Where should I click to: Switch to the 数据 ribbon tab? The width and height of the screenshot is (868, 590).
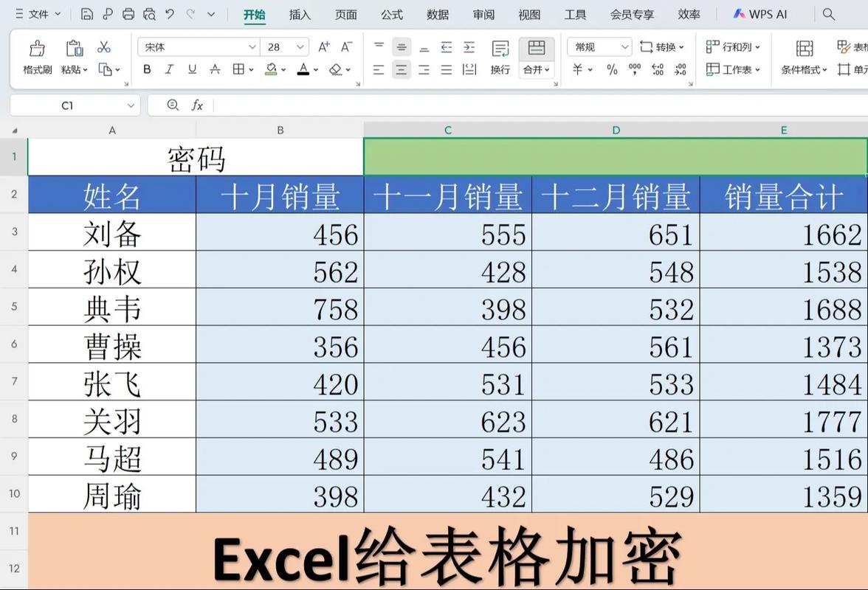coord(437,14)
